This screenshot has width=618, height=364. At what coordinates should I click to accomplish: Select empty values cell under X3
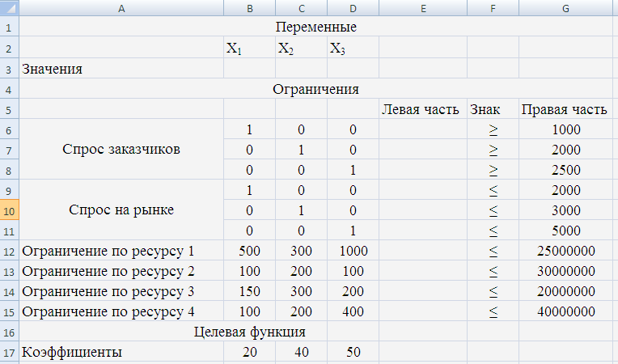[x=353, y=69]
